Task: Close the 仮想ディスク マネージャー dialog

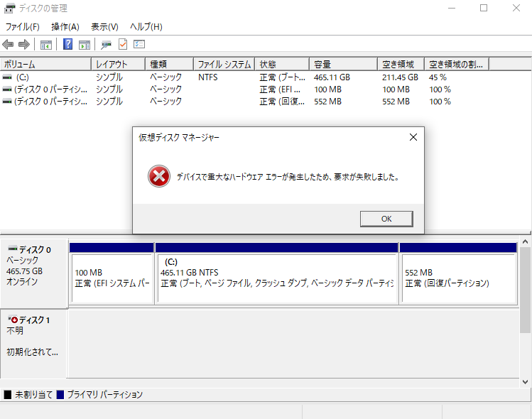Action: pos(413,137)
